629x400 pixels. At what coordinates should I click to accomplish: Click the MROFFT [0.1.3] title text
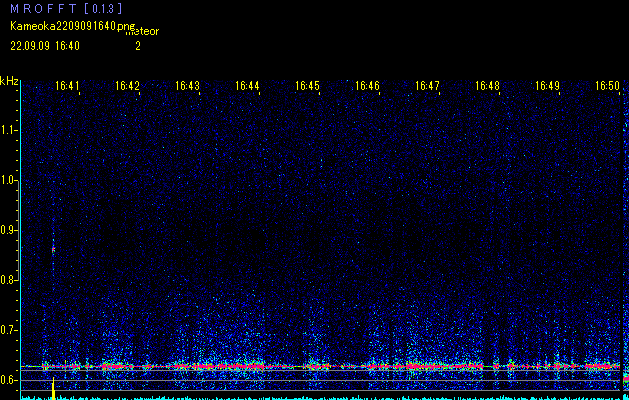(x=66, y=8)
